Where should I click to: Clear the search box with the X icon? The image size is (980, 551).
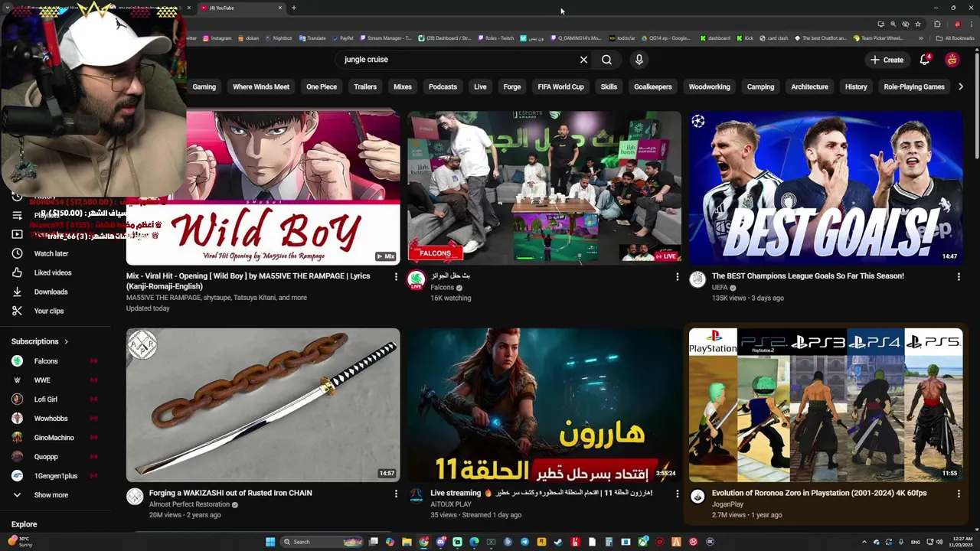coord(583,60)
